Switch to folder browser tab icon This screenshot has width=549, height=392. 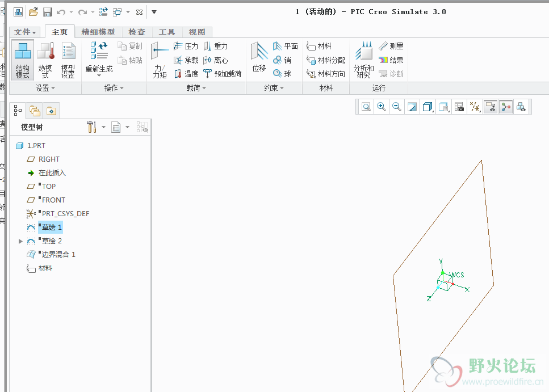pyautogui.click(x=35, y=111)
